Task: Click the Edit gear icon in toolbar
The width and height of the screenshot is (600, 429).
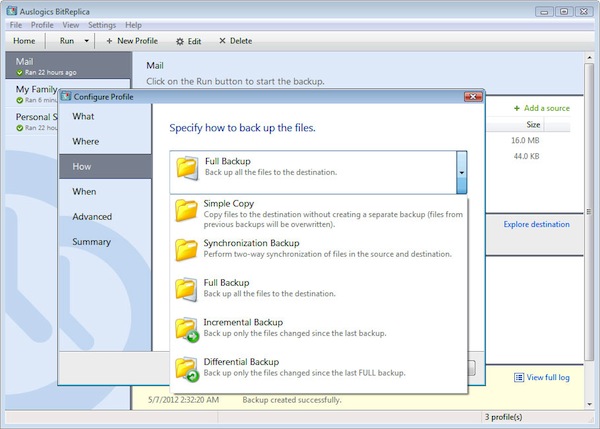Action: click(180, 41)
